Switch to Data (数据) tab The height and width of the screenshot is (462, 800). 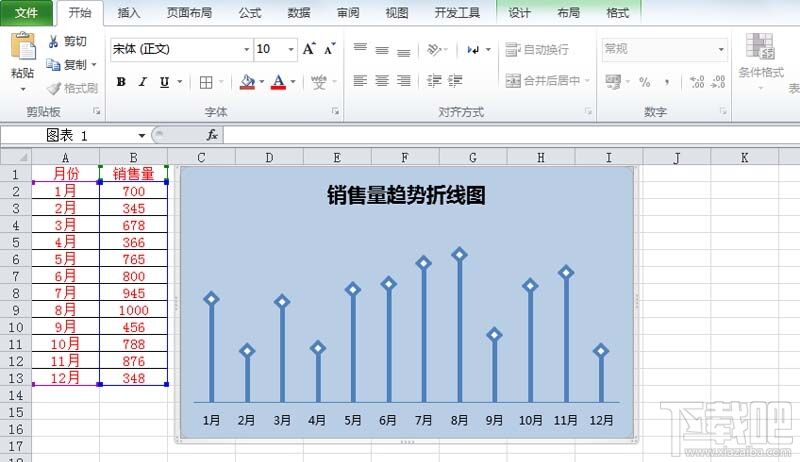299,13
